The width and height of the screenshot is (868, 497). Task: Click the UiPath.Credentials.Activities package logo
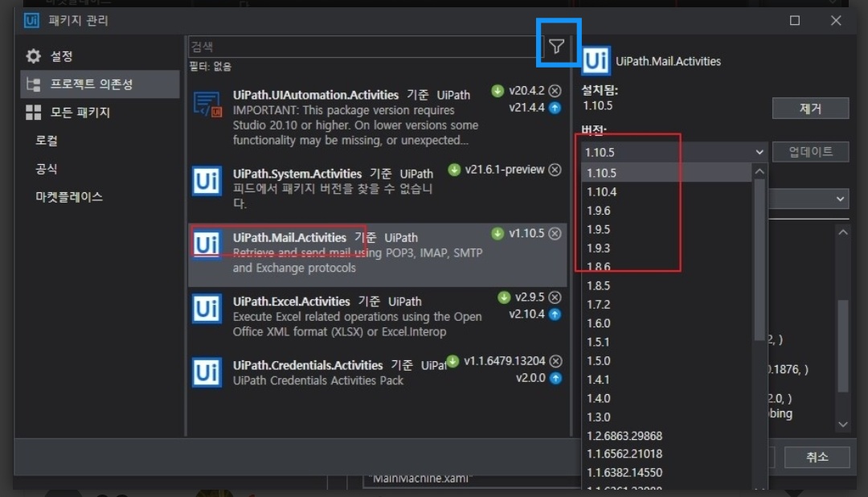point(207,372)
